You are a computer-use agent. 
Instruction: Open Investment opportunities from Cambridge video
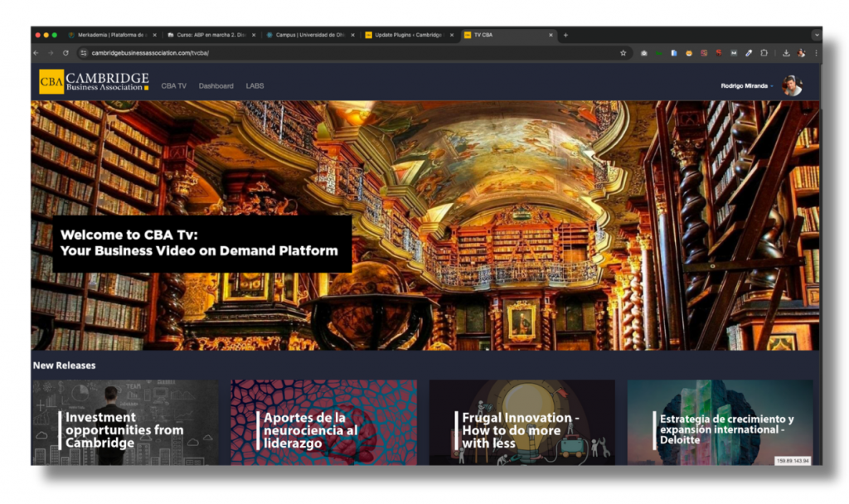[x=125, y=422]
